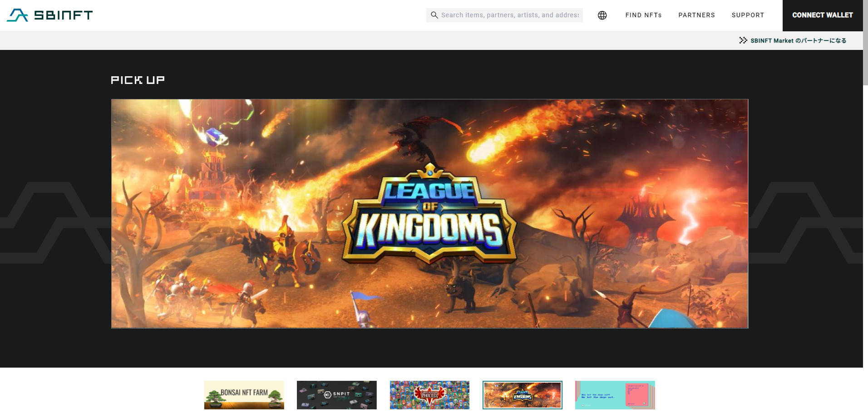
Task: Pick the teal and pink retro-screen thumbnail
Action: (615, 395)
